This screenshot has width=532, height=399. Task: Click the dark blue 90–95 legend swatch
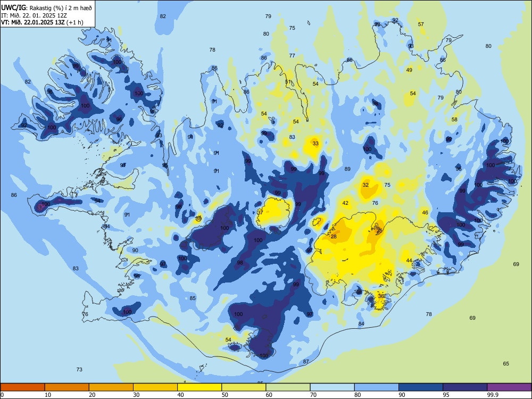pos(421,387)
